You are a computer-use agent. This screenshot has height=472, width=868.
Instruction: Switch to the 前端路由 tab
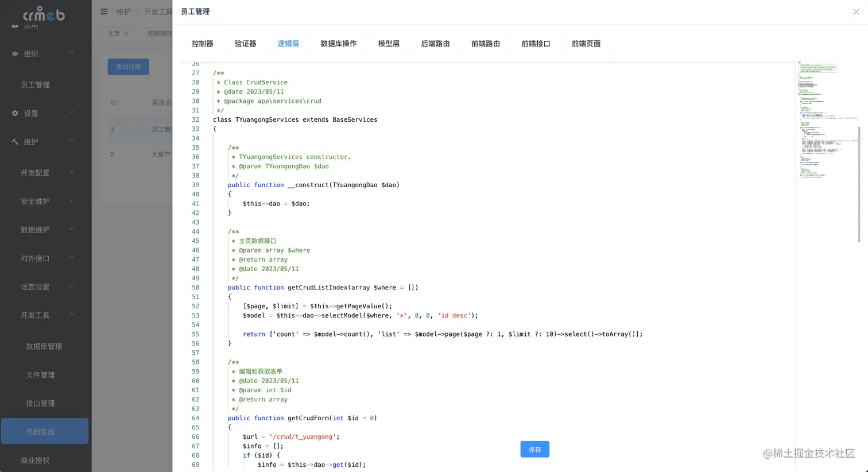tap(486, 44)
